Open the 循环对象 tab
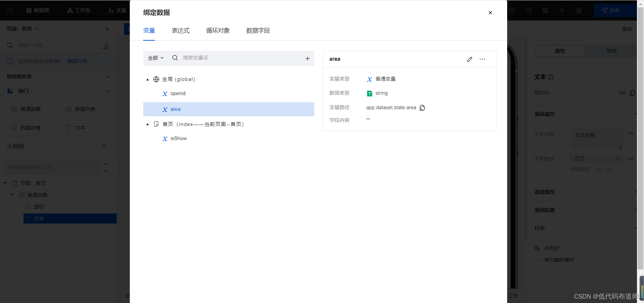This screenshot has width=644, height=303. tap(218, 31)
